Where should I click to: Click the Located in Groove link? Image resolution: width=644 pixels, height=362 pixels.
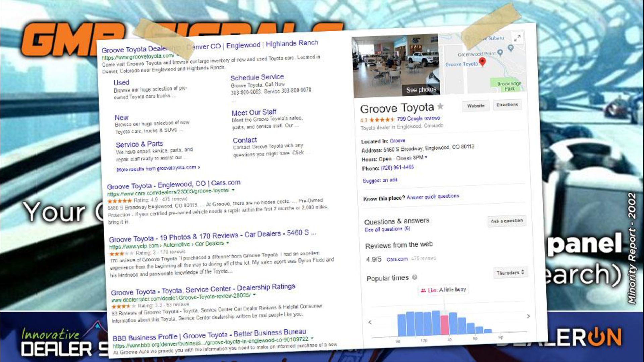(x=397, y=141)
